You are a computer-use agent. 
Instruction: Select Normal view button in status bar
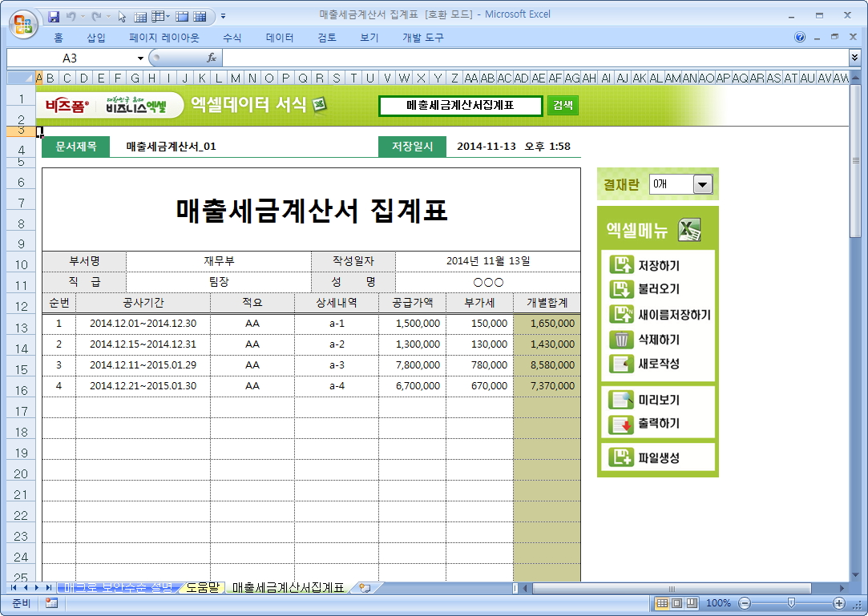coord(663,603)
